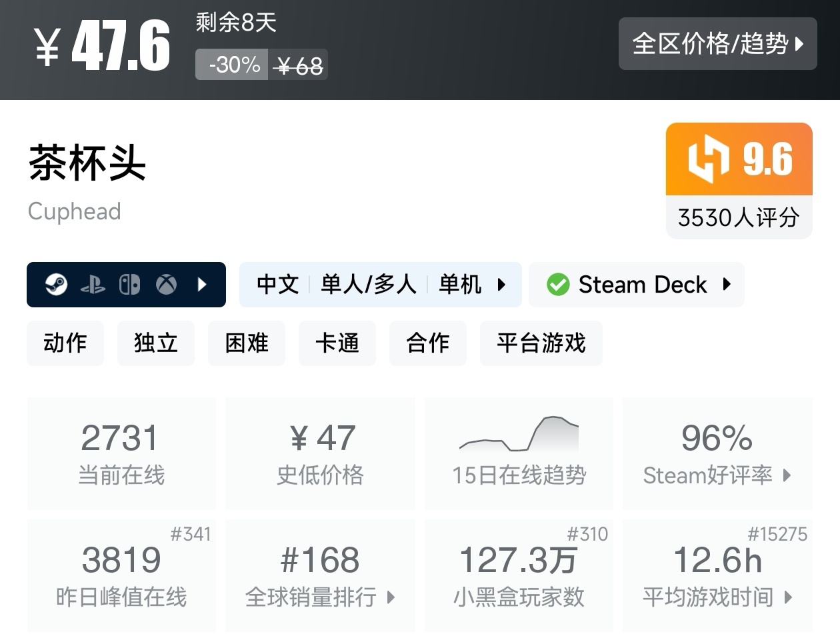Click the 中文 language label

[277, 285]
